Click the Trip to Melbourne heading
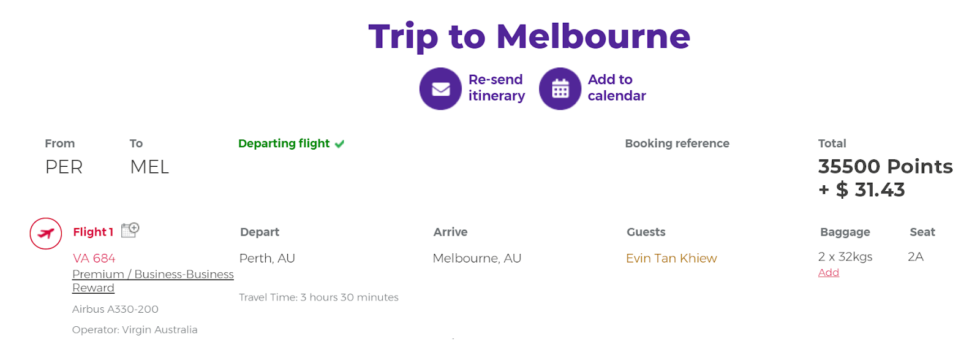Viewport: 980px width, 344px height. coord(529,36)
